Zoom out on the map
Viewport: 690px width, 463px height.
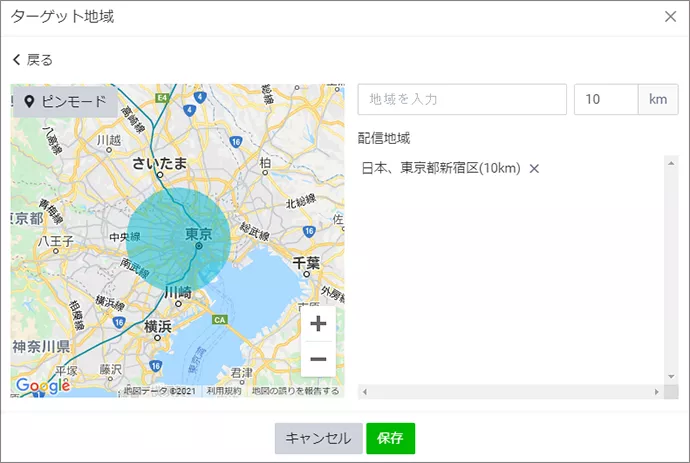click(318, 359)
